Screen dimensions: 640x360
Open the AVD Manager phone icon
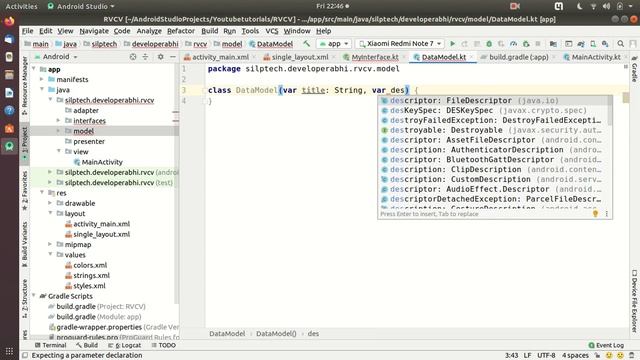pyautogui.click(x=593, y=44)
